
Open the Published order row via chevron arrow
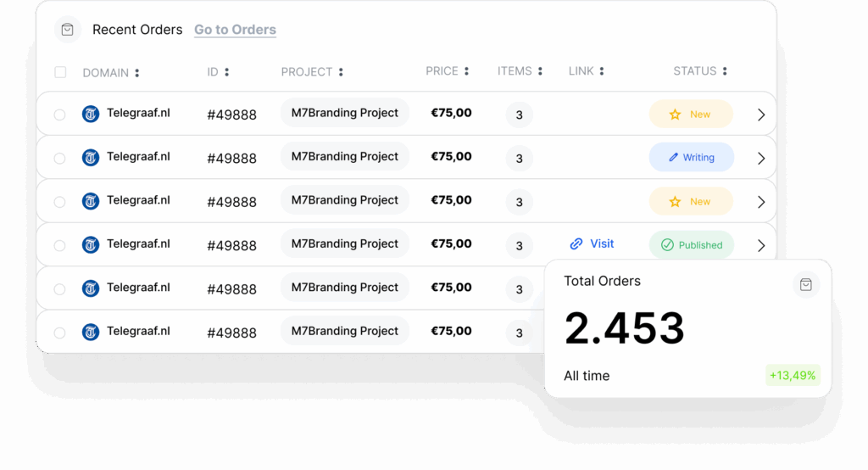point(761,245)
